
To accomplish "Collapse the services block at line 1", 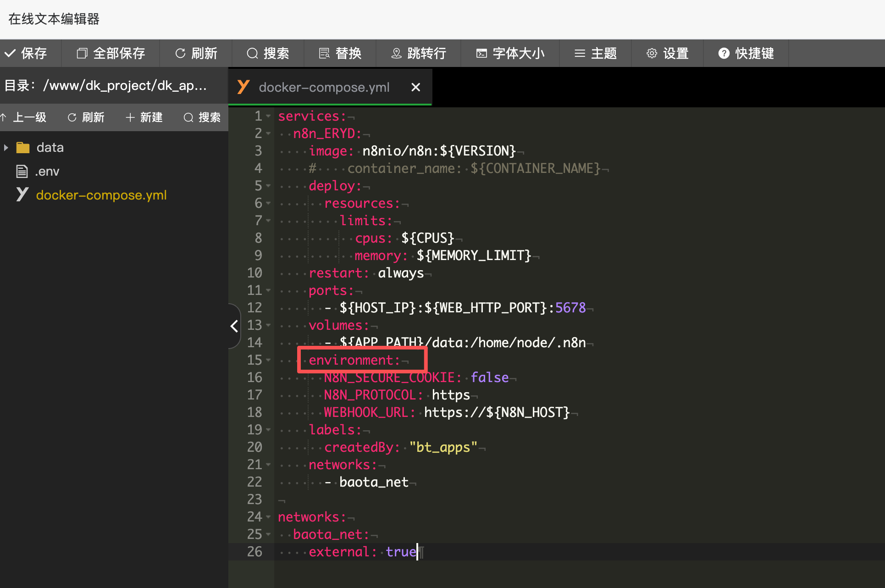I will [x=268, y=116].
